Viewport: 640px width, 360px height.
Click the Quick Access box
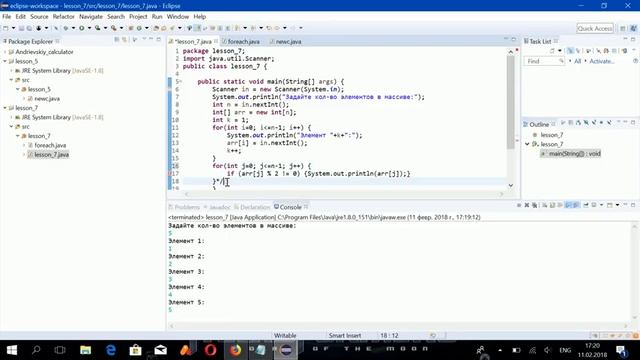point(595,28)
